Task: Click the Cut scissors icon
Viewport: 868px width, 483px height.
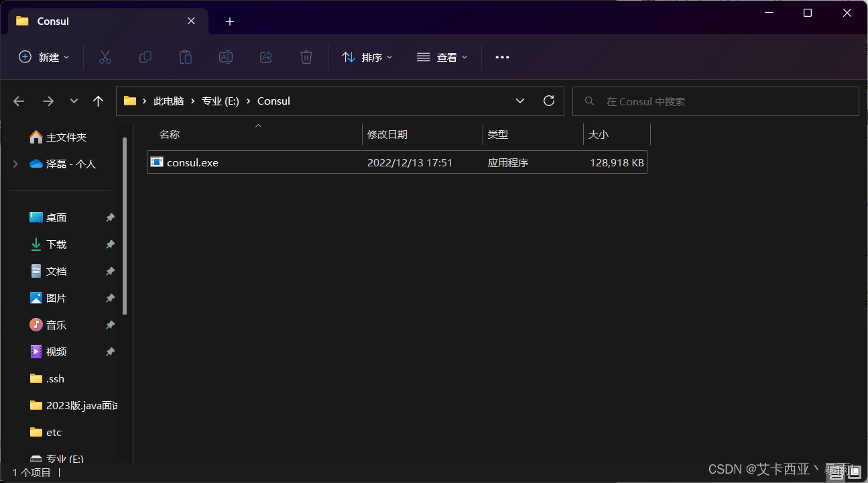Action: [x=105, y=57]
